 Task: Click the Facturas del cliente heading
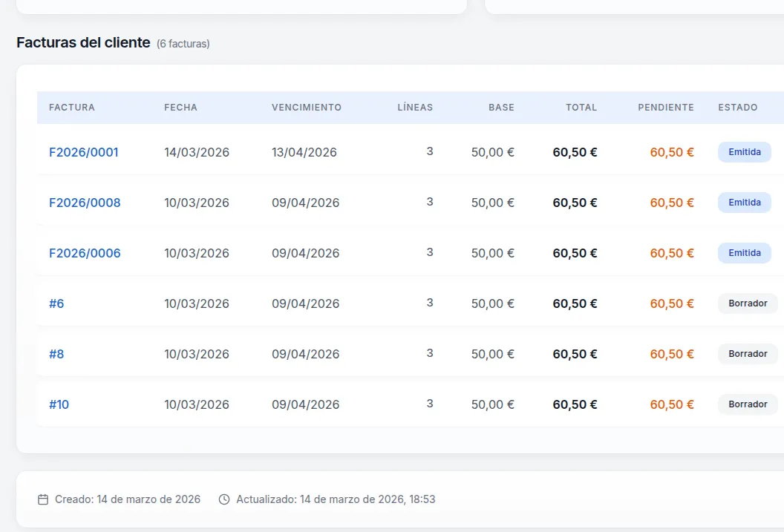pyautogui.click(x=83, y=43)
